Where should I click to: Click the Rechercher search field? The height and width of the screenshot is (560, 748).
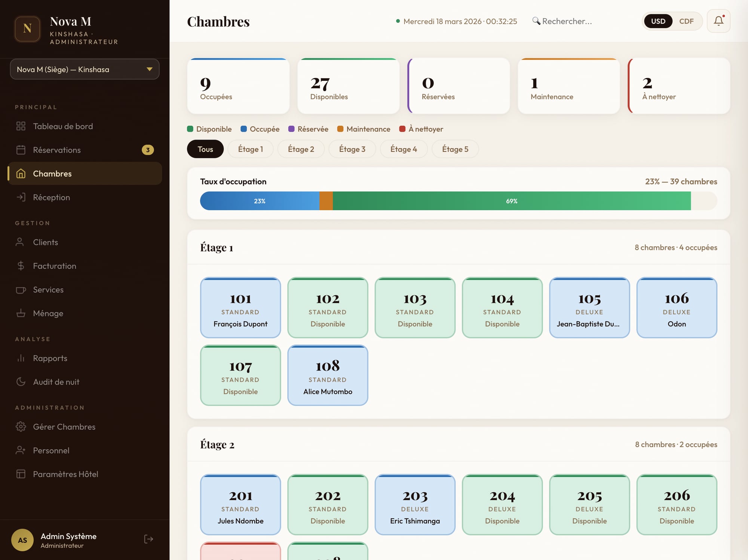tap(567, 21)
